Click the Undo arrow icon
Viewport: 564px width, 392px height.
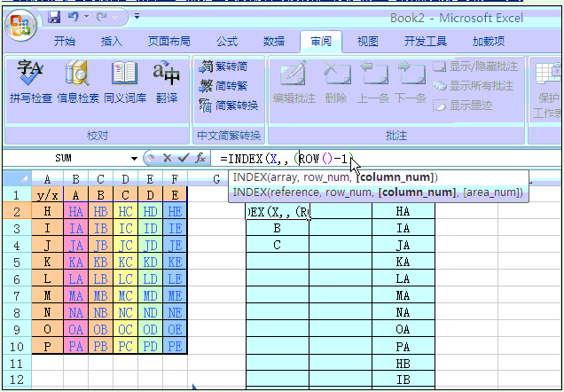pyautogui.click(x=74, y=17)
